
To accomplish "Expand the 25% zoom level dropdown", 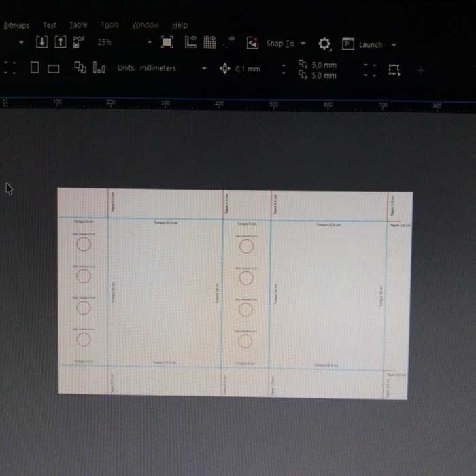I will (x=150, y=42).
